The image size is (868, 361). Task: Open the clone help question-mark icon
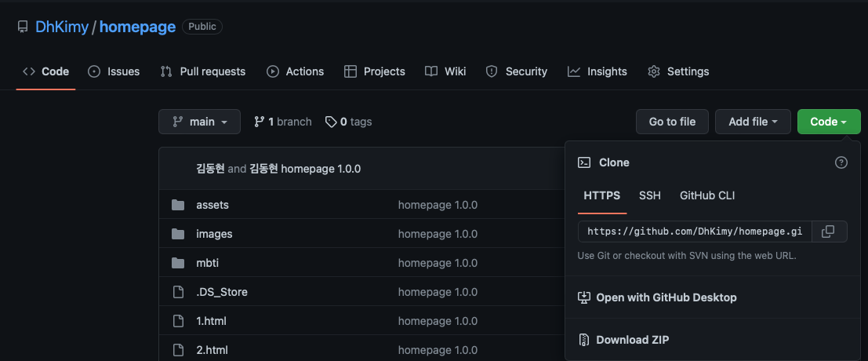point(841,162)
